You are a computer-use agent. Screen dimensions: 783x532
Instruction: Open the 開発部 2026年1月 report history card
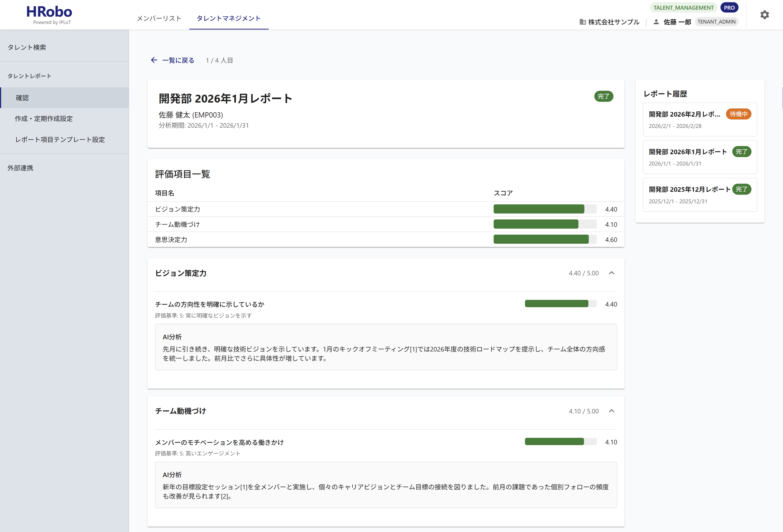[x=700, y=157]
